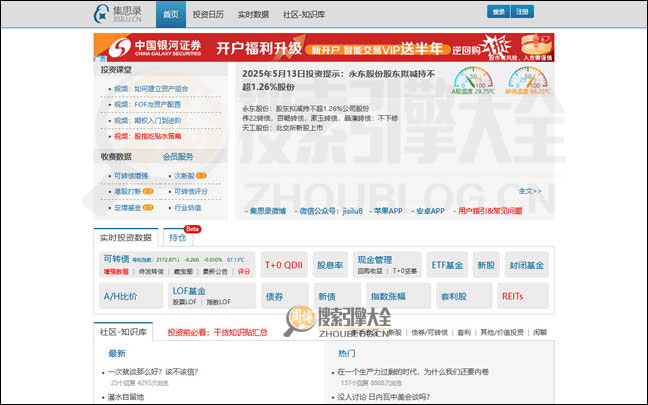Open 港股打新 paid data link
Image resolution: width=648 pixels, height=405 pixels.
coord(128,191)
